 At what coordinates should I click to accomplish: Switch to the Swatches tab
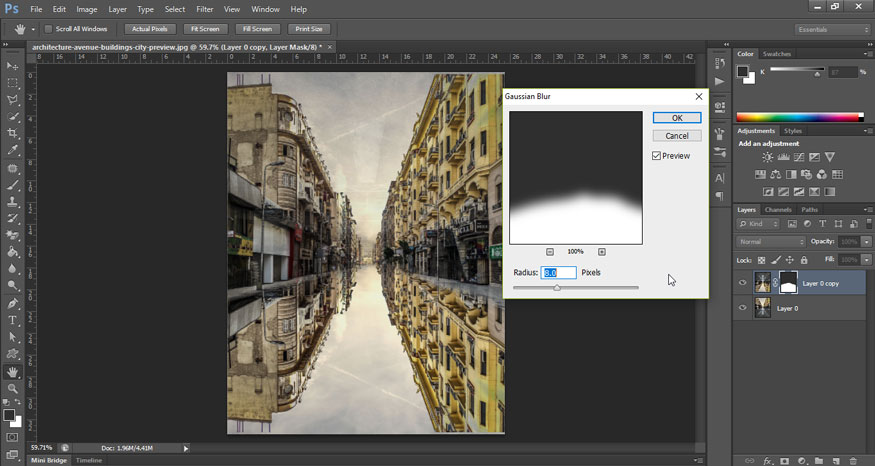[777, 54]
